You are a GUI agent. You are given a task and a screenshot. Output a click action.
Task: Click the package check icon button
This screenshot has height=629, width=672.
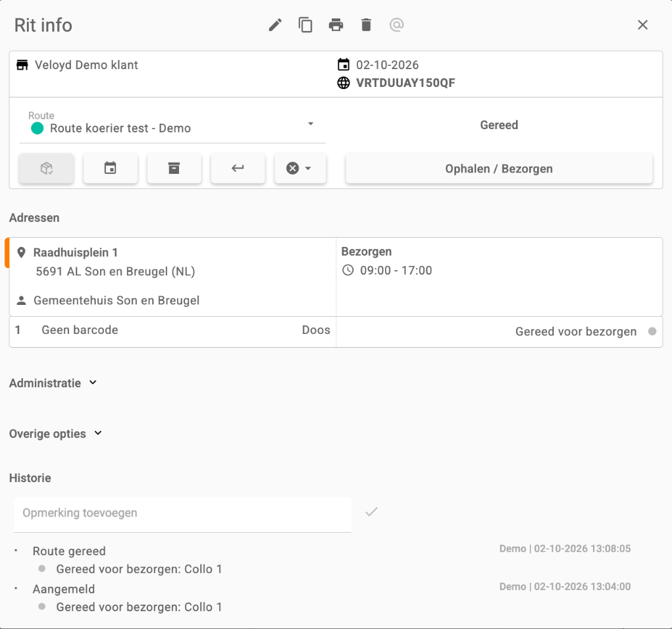[x=46, y=169]
